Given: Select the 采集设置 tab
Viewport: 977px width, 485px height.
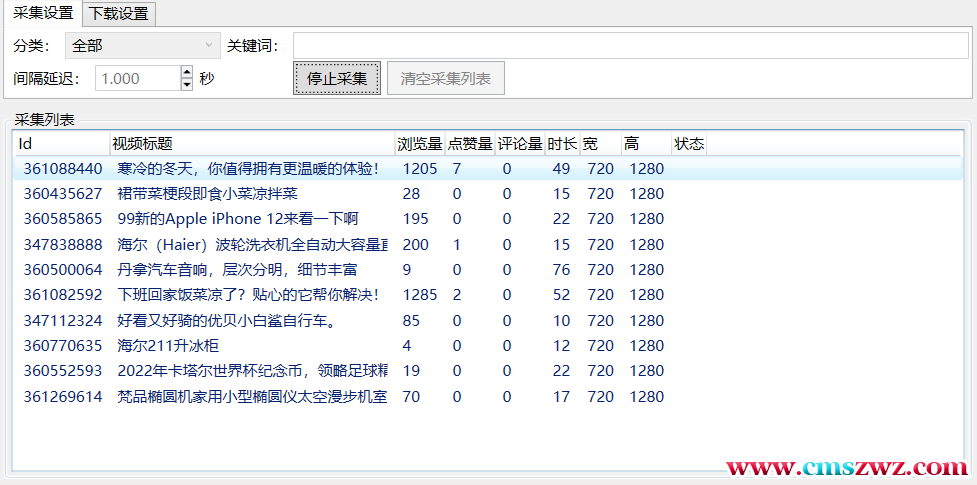Looking at the screenshot, I should 42,14.
